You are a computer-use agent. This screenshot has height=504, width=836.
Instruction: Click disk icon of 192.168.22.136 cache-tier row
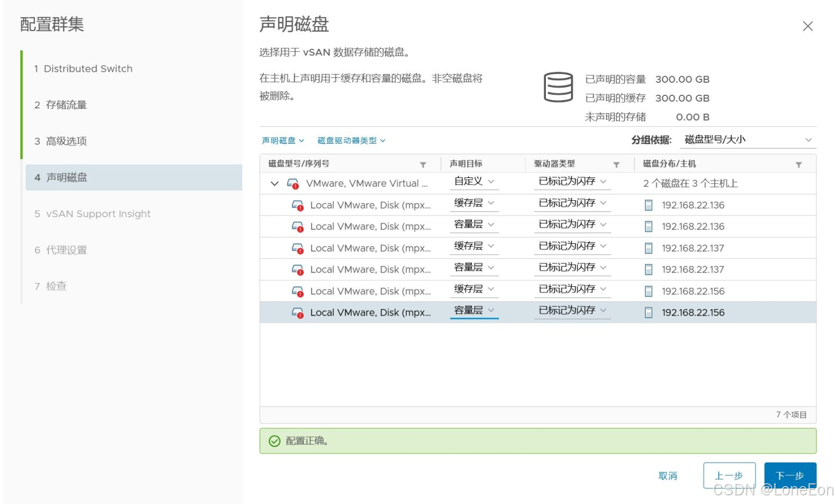click(298, 205)
